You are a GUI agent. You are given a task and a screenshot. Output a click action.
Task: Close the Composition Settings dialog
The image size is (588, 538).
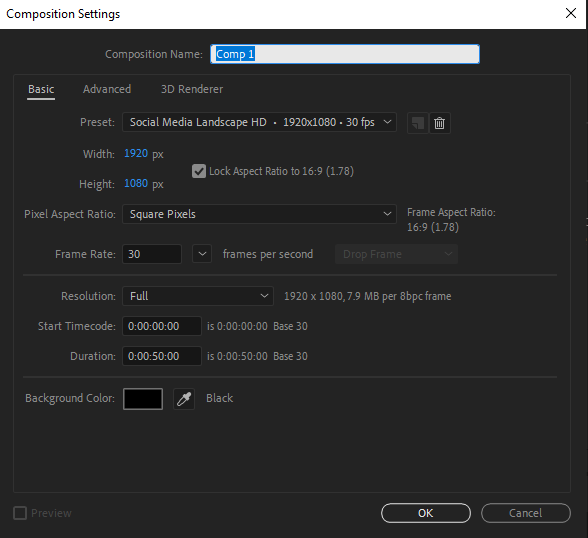point(571,13)
